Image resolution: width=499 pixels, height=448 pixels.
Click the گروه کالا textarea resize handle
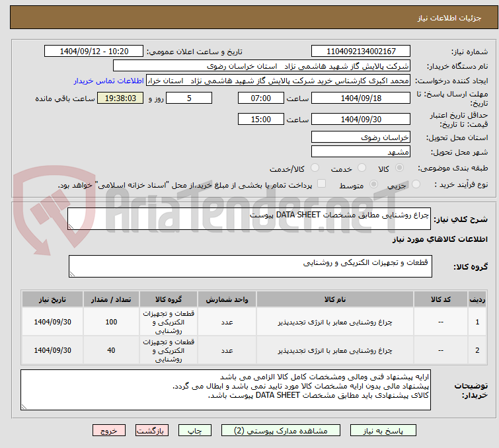click(72, 274)
